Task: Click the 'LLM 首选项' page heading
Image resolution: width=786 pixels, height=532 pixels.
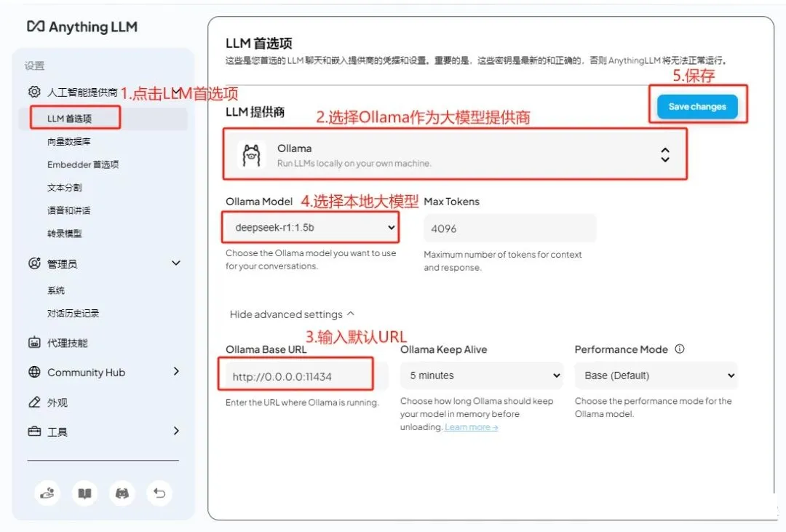Action: coord(258,44)
